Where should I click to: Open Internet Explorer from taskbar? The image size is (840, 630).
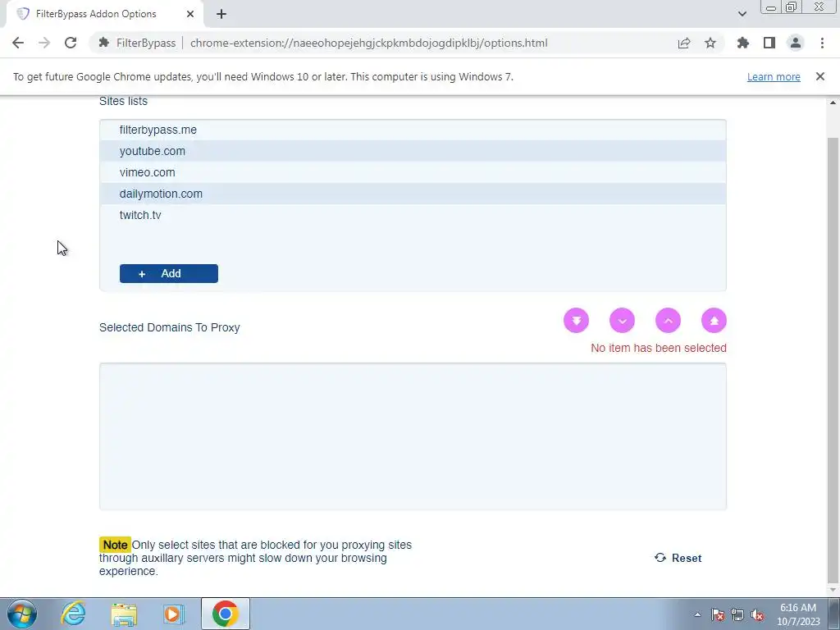coord(73,614)
